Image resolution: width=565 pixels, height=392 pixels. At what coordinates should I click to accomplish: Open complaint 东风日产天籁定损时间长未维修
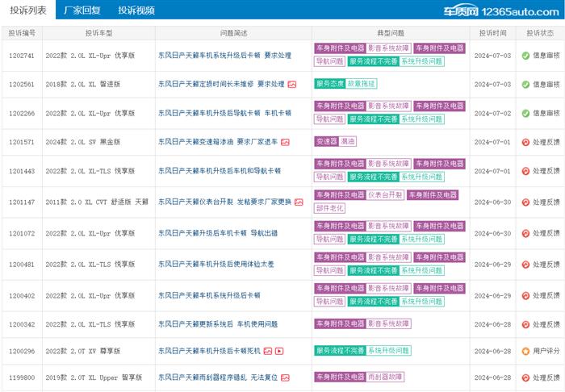[x=221, y=84]
